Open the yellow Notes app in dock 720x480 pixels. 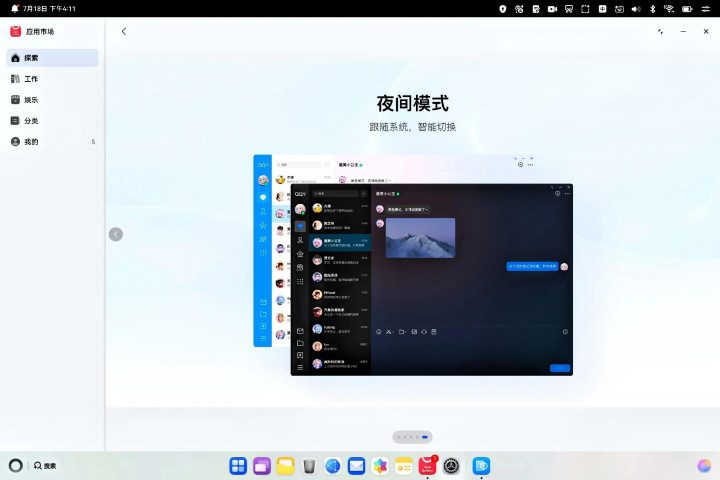[x=404, y=466]
